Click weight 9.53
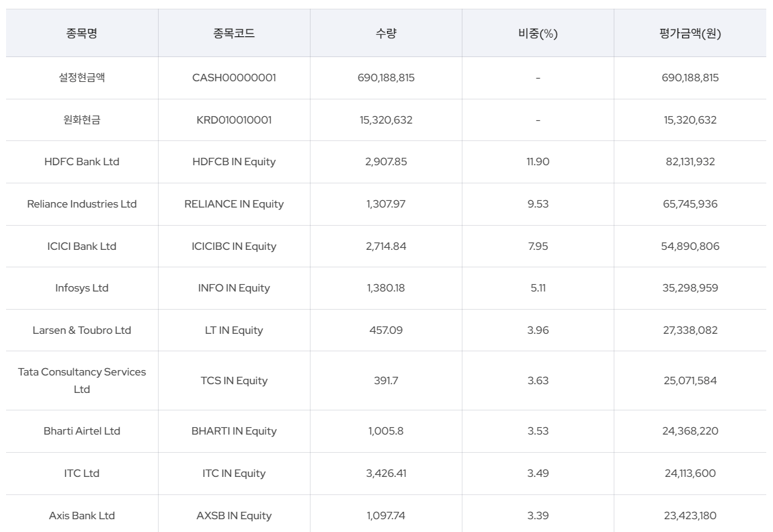773x532 pixels. coord(538,204)
